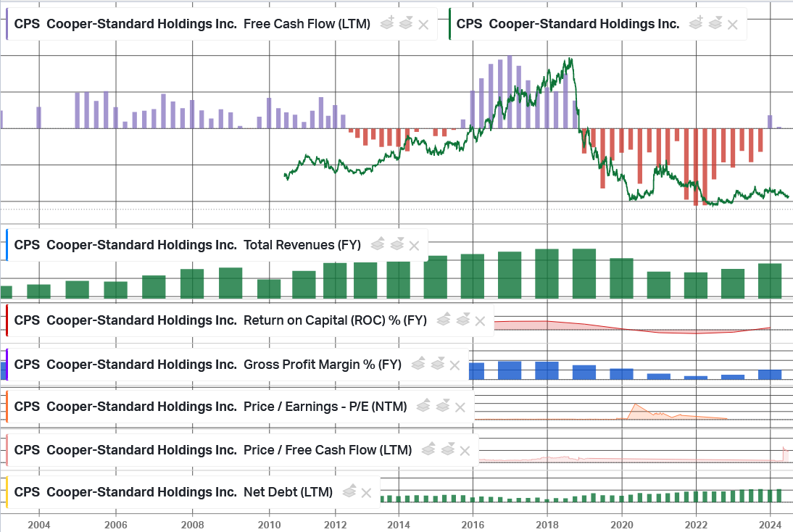Move Net Debt (LTM) up a pane

(349, 491)
